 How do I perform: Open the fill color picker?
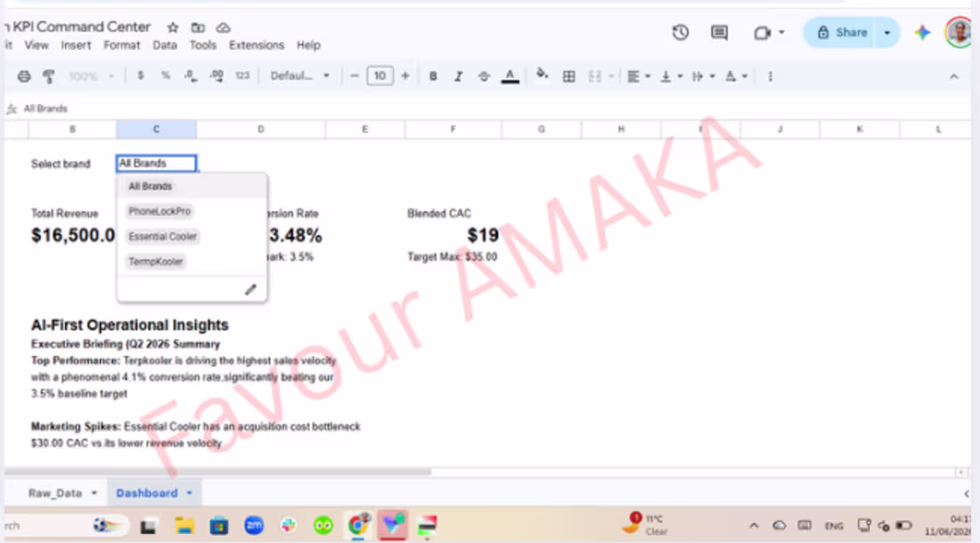point(542,76)
